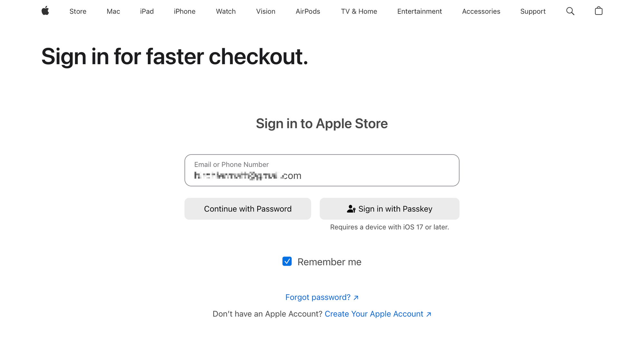Viewport: 644px width, 363px height.
Task: Go to Accessories in navigation
Action: [481, 11]
